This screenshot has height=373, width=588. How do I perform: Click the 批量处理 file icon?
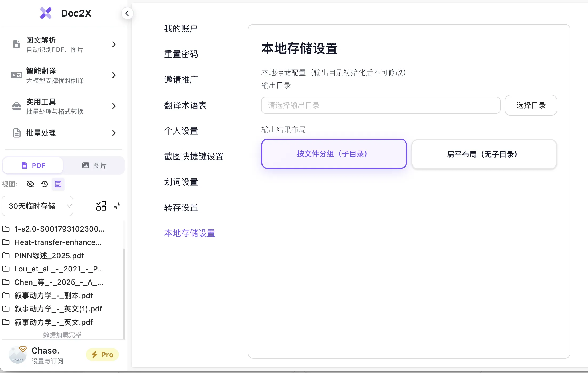click(17, 133)
